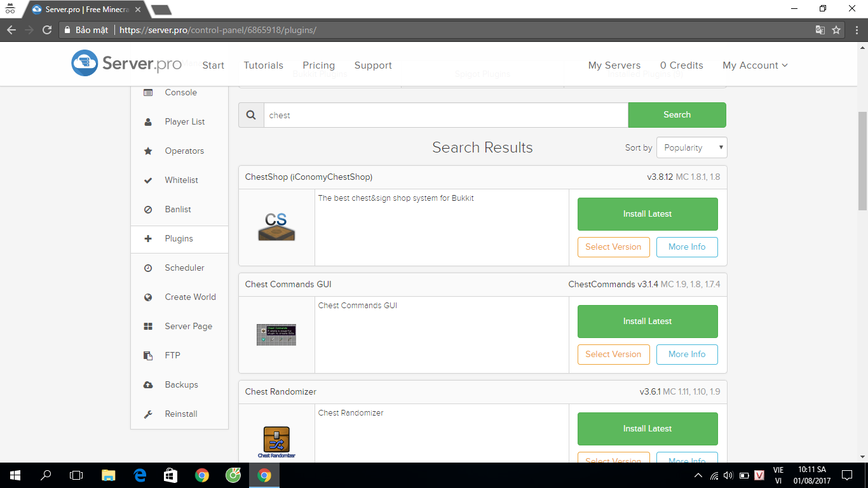This screenshot has height=488, width=868.
Task: Click the Chest Commands GUI plugin title
Action: (288, 285)
